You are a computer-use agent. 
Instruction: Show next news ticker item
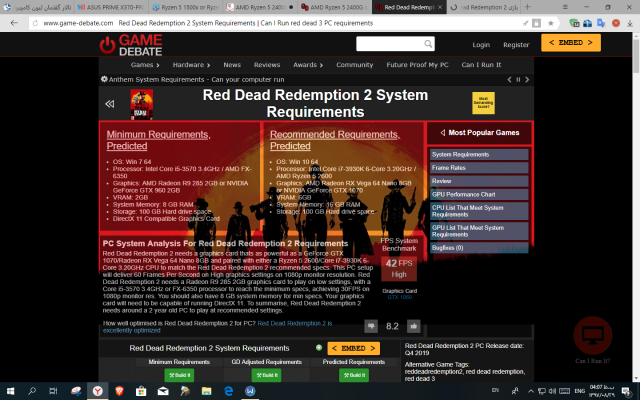click(527, 80)
